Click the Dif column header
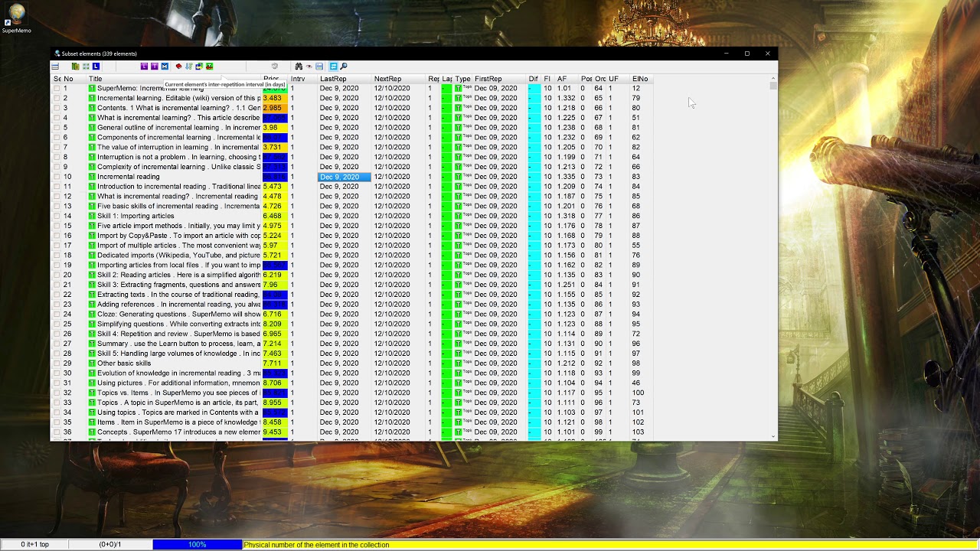Screen dimensions: 980x551 (x=534, y=79)
